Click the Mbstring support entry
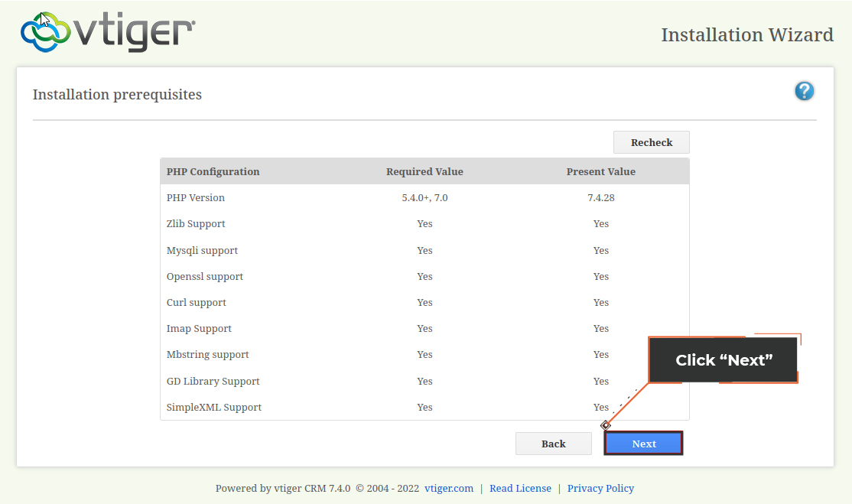852x504 pixels. 207,354
